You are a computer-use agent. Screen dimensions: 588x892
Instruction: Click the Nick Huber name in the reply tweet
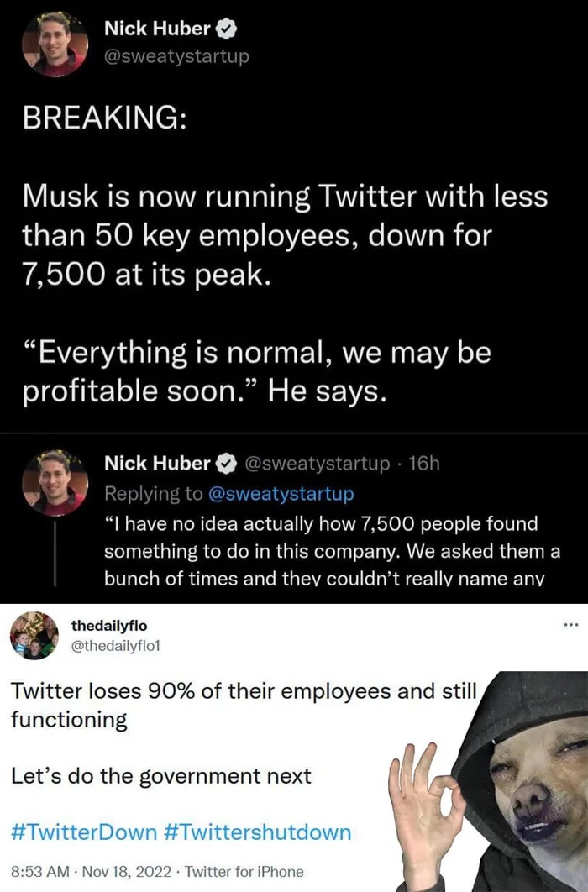[x=157, y=463]
